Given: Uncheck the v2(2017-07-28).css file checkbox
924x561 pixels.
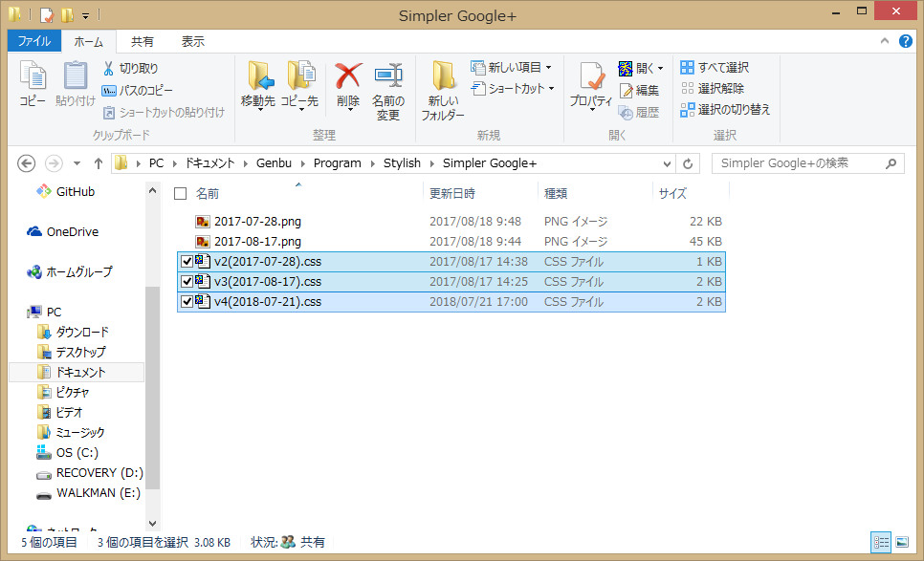Looking at the screenshot, I should (187, 261).
